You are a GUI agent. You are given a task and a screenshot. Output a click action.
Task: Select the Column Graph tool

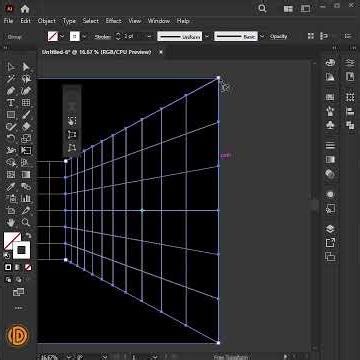point(26,198)
